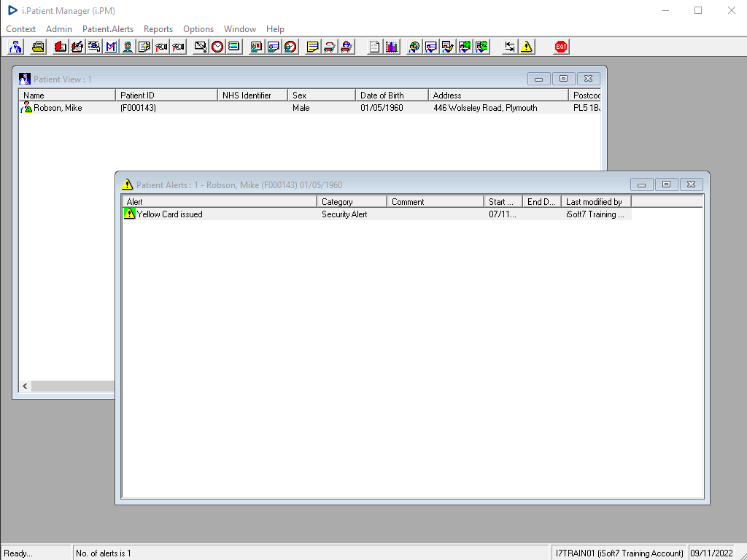The height and width of the screenshot is (560, 747).
Task: Click the blue letter M toolbar icon
Action: click(x=111, y=47)
